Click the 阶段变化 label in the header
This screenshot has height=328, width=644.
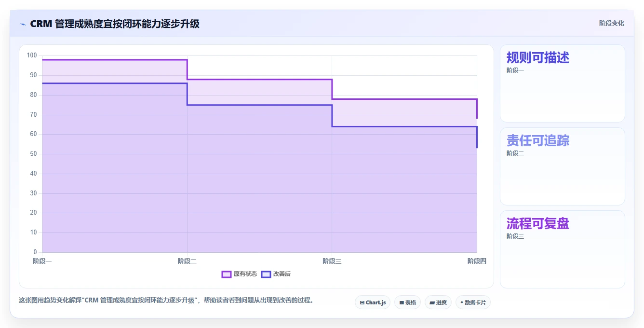point(611,23)
